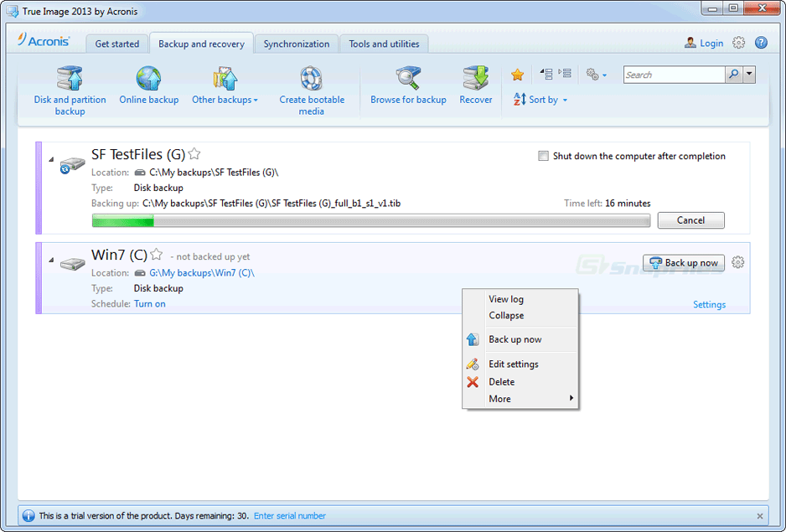Expand the More submenu

pyautogui.click(x=520, y=399)
